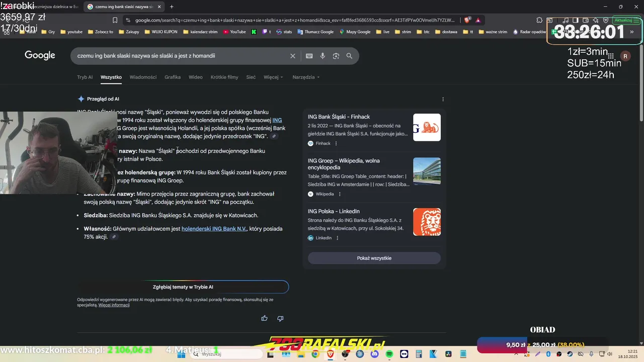Open a new browser tab
644x362 pixels.
click(x=172, y=7)
